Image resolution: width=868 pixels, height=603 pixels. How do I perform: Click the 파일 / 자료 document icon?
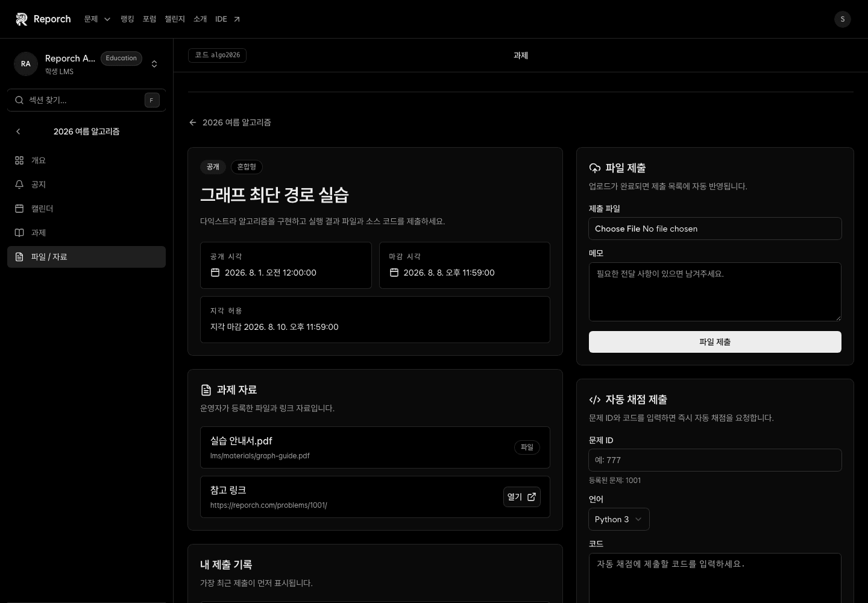tap(19, 257)
